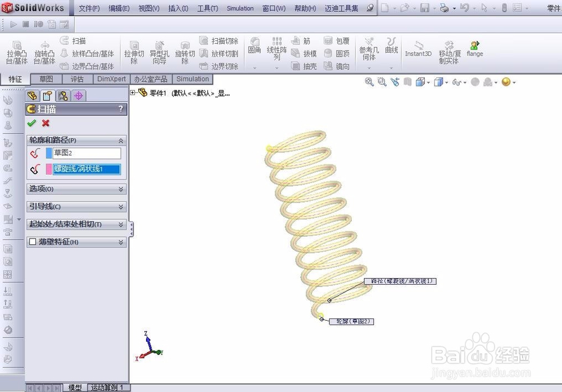Viewport: 562px width, 392px height.
Task: Enable the 薄壁特征 thin feature checkbox
Action: tap(33, 241)
